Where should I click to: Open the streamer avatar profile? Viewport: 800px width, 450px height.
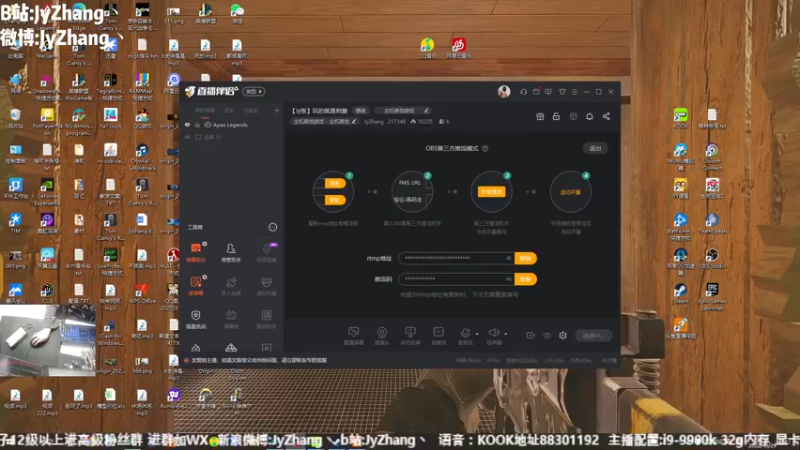[504, 91]
